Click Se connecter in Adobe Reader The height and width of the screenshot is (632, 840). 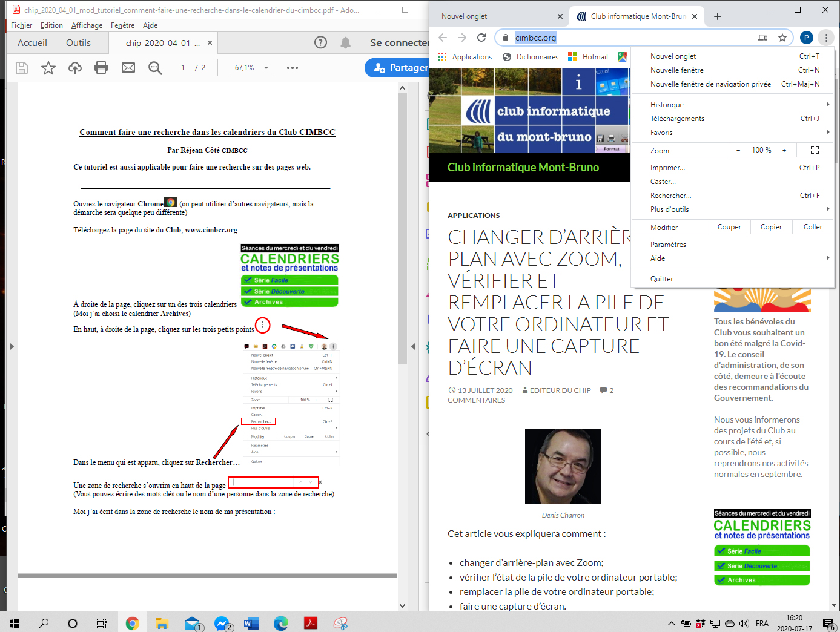(400, 42)
